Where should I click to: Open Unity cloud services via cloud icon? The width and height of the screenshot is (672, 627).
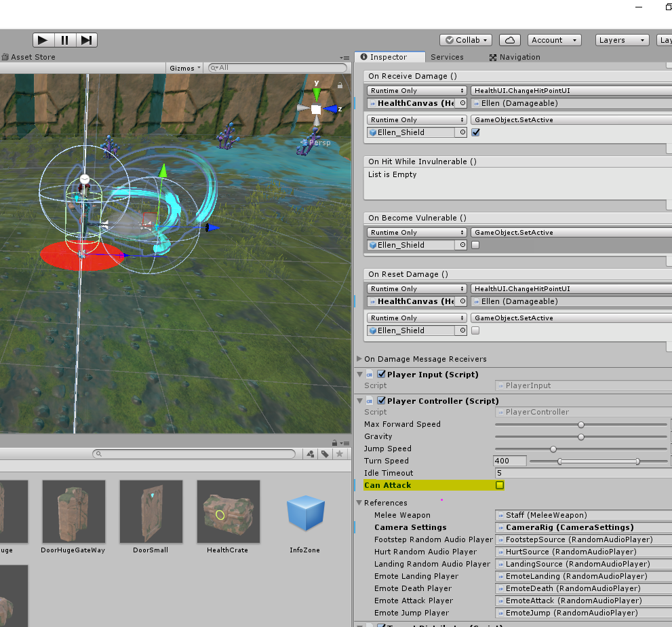(x=510, y=40)
